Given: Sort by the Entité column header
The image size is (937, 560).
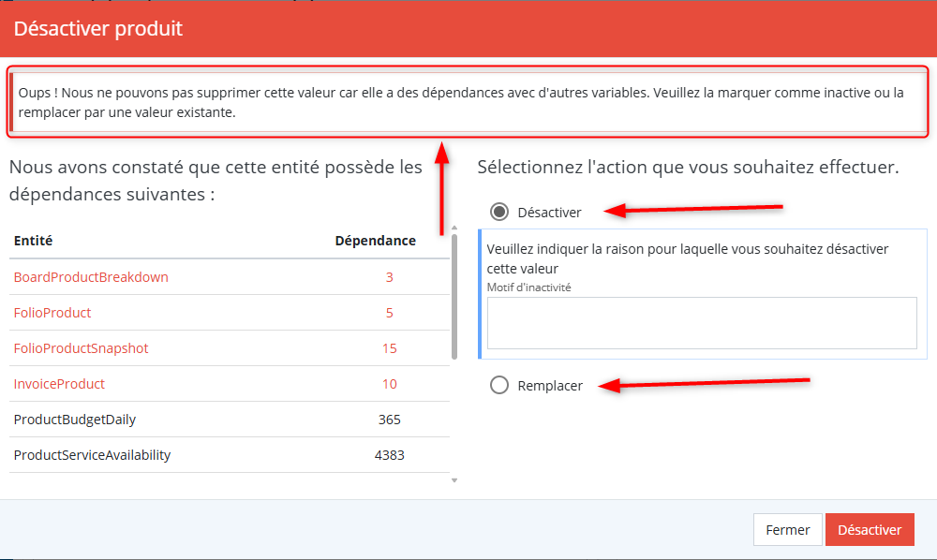Looking at the screenshot, I should (33, 241).
